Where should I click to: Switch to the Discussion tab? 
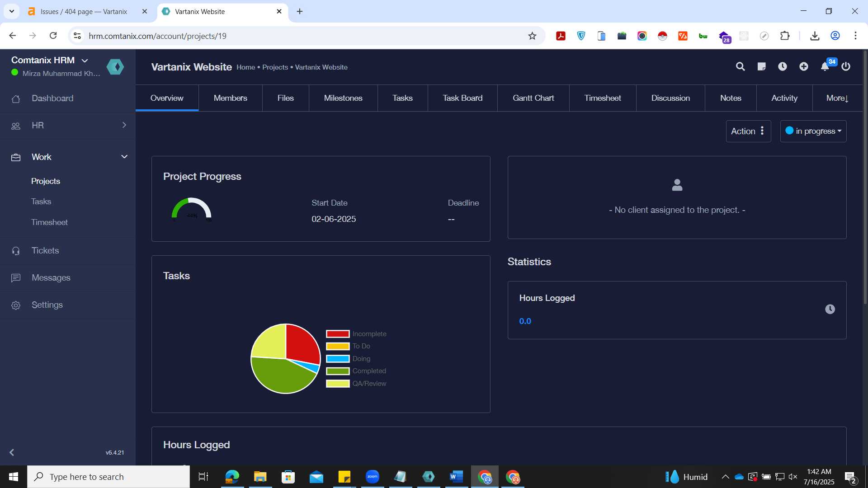coord(670,98)
